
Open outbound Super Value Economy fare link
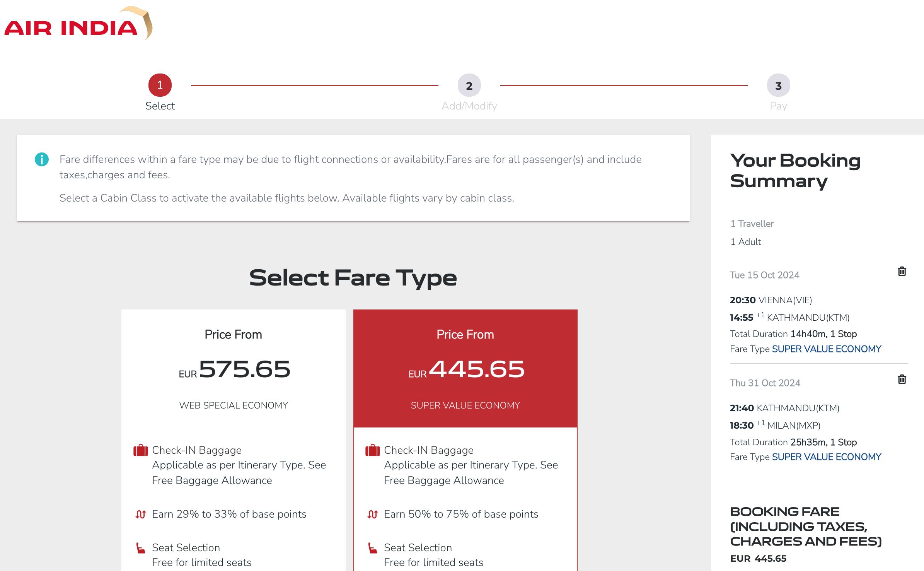pos(826,349)
